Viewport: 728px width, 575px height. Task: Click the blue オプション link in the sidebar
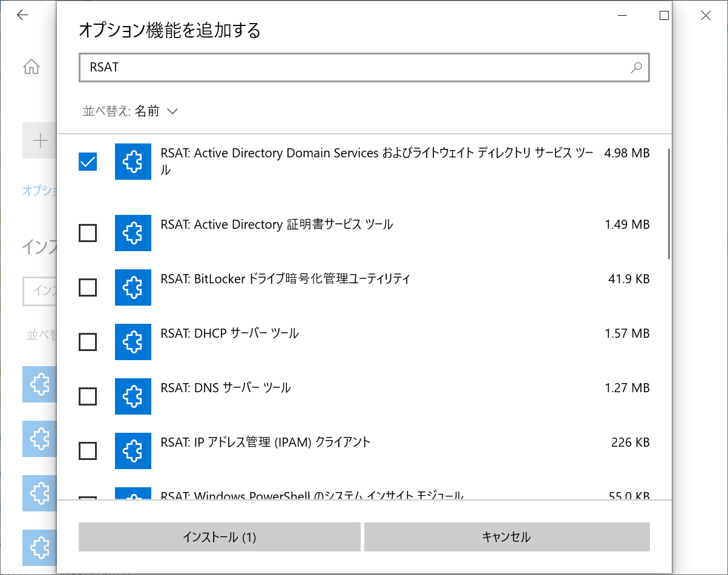pyautogui.click(x=39, y=191)
